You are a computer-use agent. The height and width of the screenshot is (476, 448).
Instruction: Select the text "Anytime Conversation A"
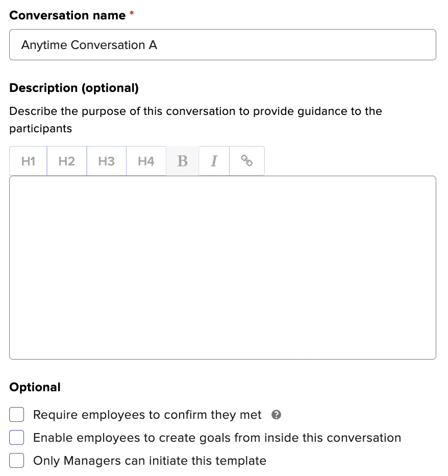(x=89, y=45)
